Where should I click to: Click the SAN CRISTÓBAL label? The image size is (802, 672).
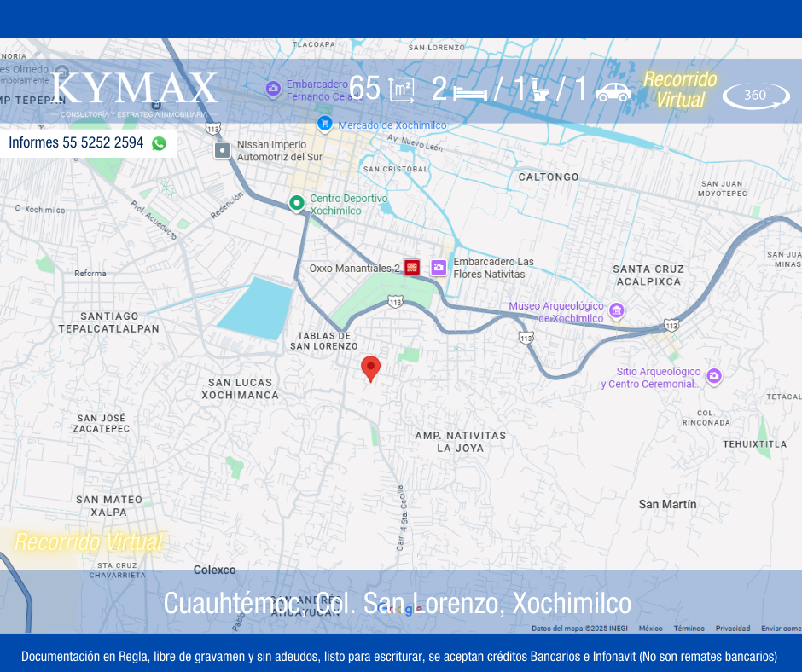click(x=395, y=169)
